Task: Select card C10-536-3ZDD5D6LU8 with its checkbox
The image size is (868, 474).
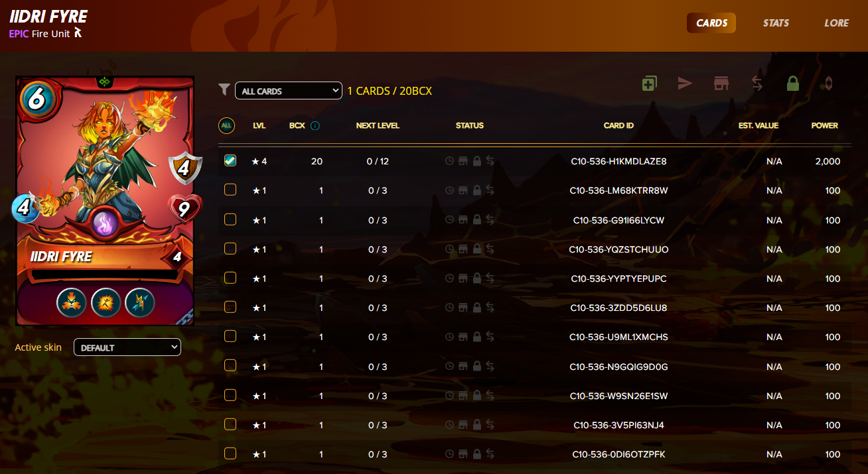Action: [230, 306]
